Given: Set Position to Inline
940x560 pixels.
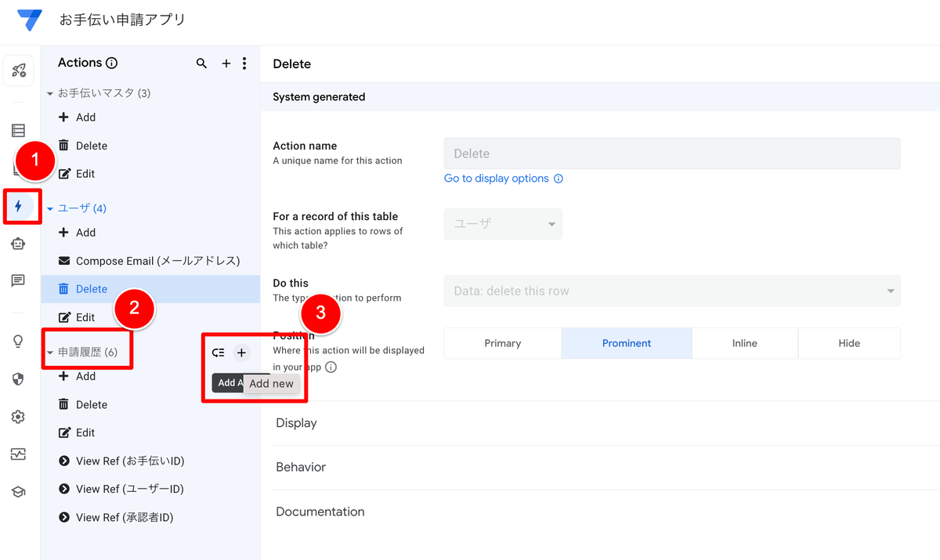Looking at the screenshot, I should (745, 343).
